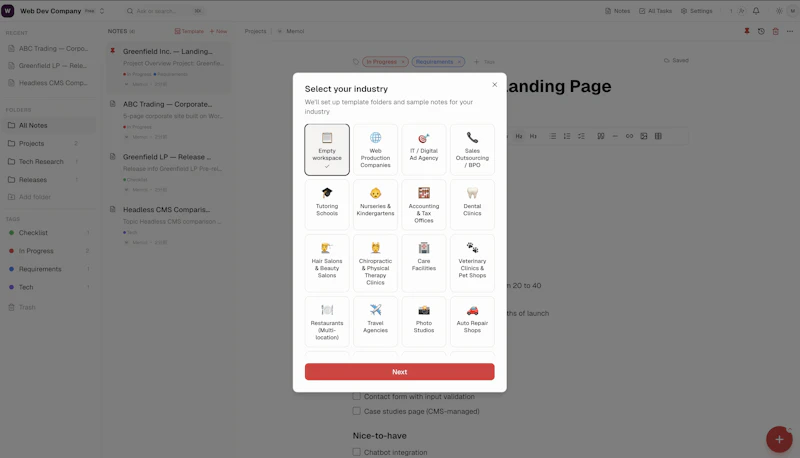Select the Hair Salons & Beauty Salons card

coord(327,263)
